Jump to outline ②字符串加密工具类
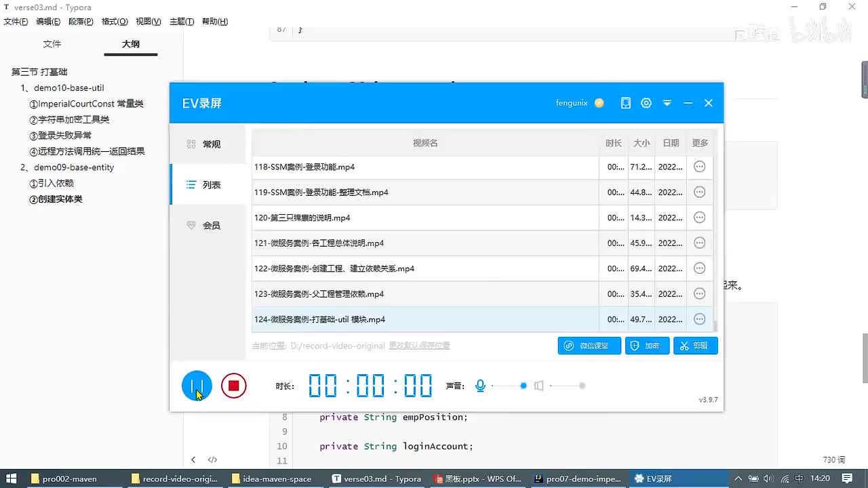The image size is (868, 488). (69, 119)
